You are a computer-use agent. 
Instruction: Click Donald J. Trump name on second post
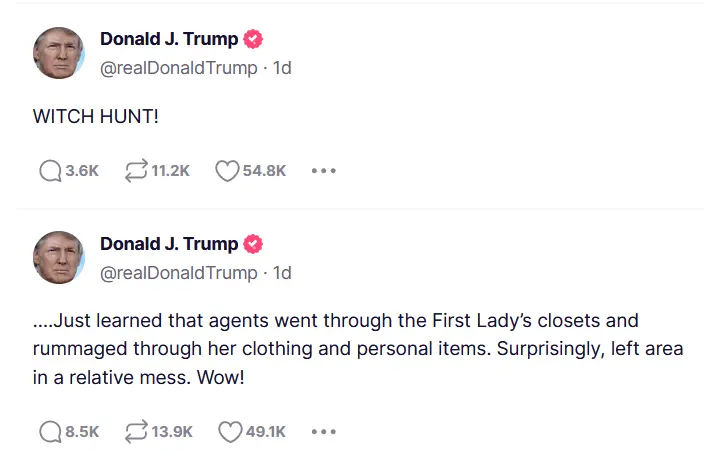[169, 244]
